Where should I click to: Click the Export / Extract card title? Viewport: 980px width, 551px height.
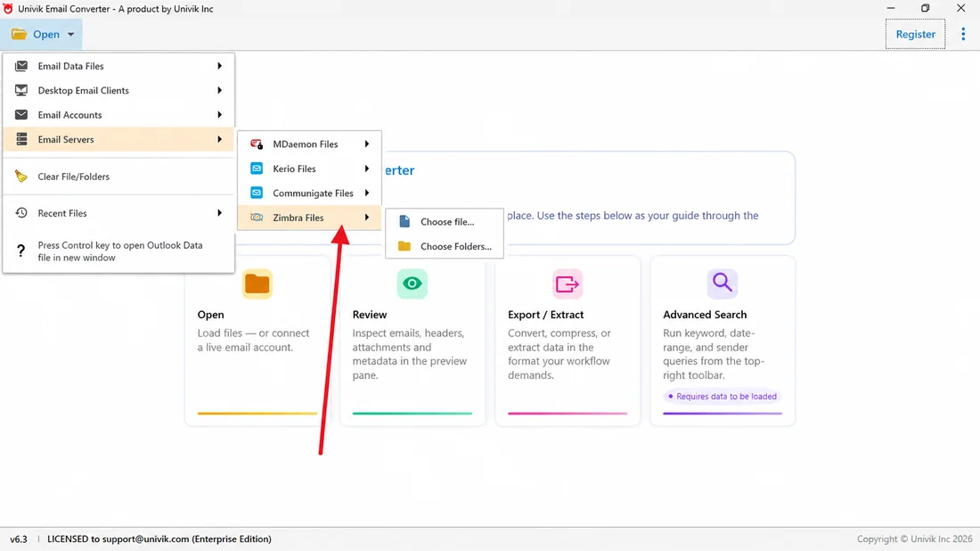tap(545, 315)
